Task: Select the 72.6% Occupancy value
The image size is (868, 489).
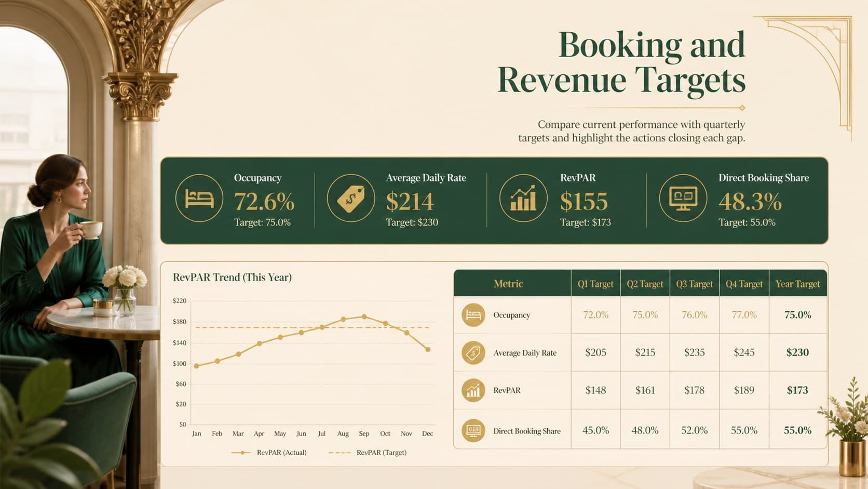Action: click(x=264, y=202)
